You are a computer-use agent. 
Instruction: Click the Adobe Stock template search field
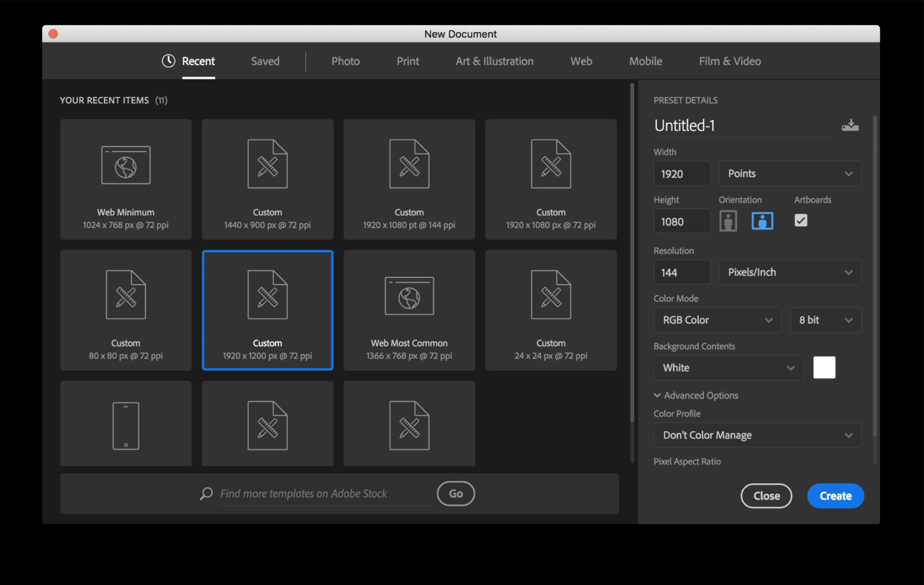pyautogui.click(x=326, y=493)
